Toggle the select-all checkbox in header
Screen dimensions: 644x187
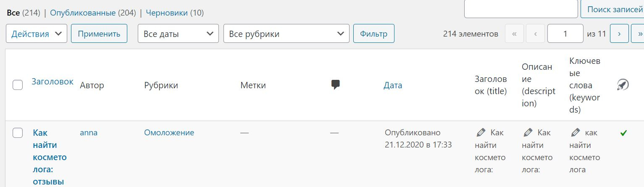point(18,85)
